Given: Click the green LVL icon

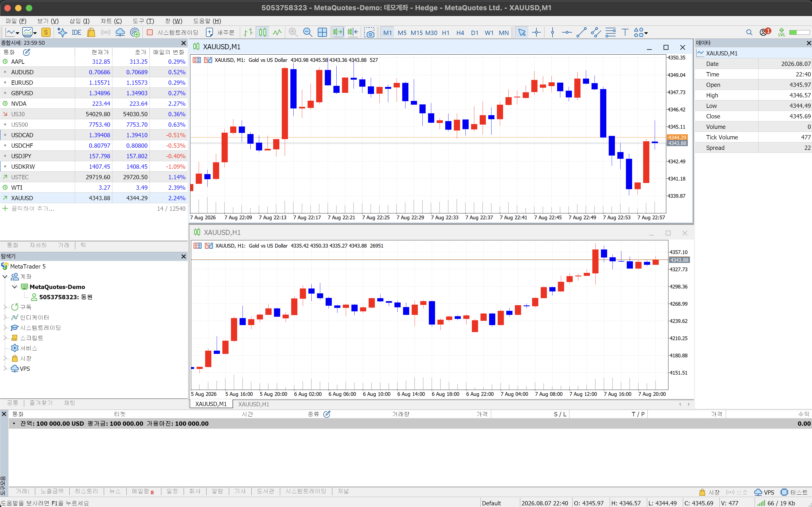Looking at the screenshot, I should pyautogui.click(x=782, y=33).
